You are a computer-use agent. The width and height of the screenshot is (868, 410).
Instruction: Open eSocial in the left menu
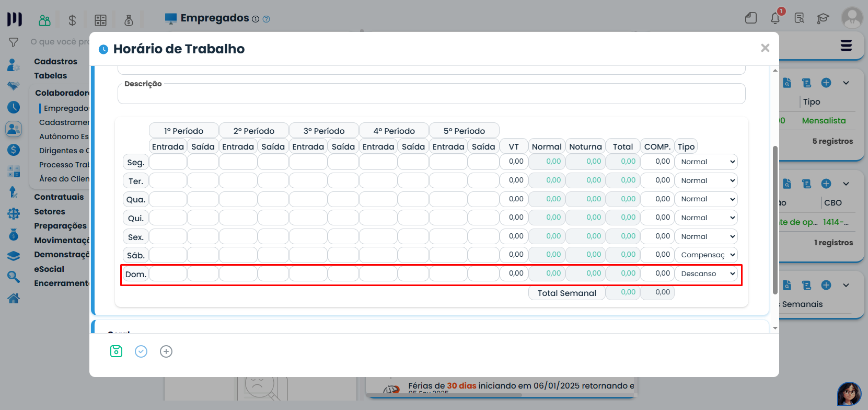pos(49,269)
